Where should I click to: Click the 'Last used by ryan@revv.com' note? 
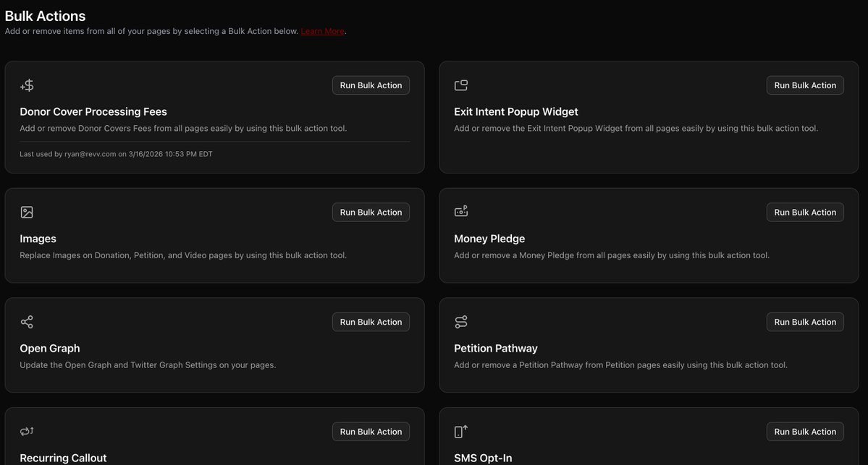pos(117,154)
